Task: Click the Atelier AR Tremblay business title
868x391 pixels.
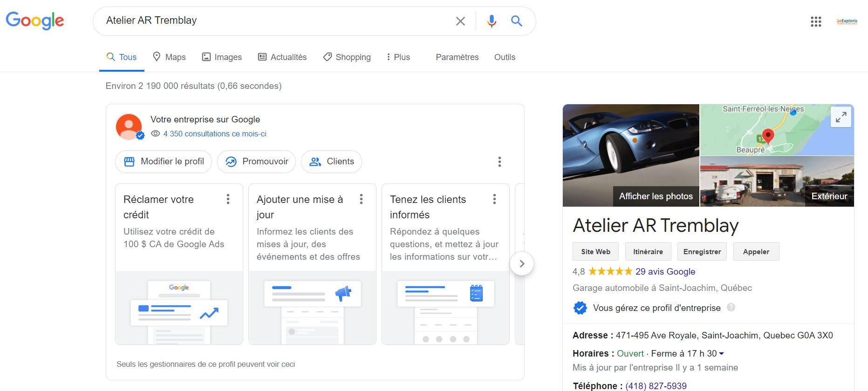Action: (656, 225)
